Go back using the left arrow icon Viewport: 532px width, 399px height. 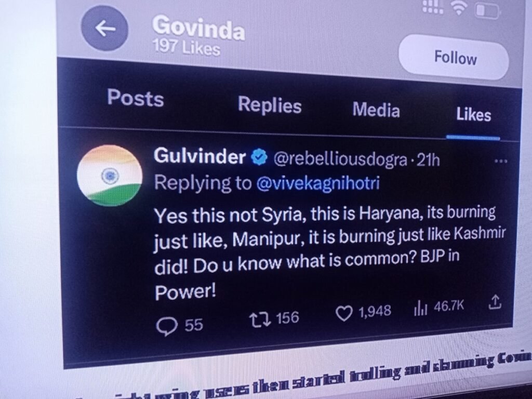click(x=104, y=28)
